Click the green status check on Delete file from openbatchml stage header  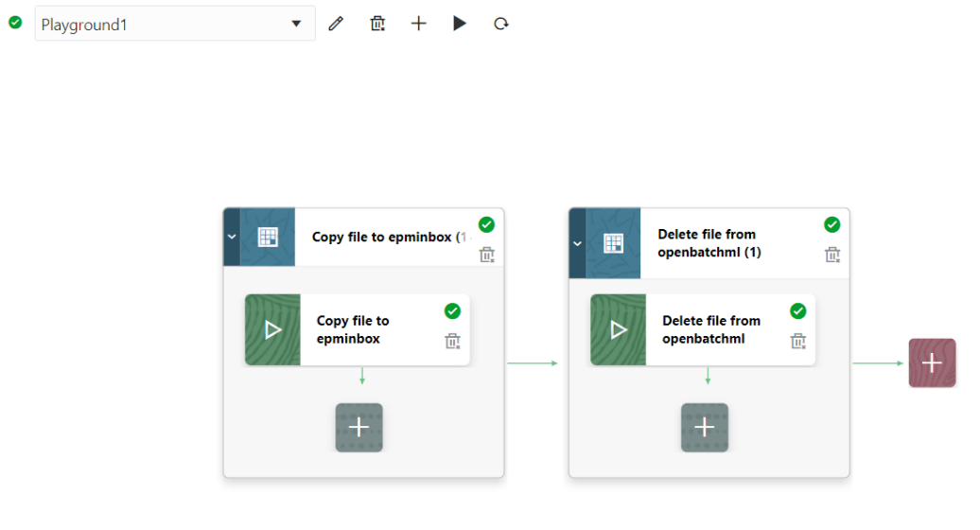pos(831,224)
